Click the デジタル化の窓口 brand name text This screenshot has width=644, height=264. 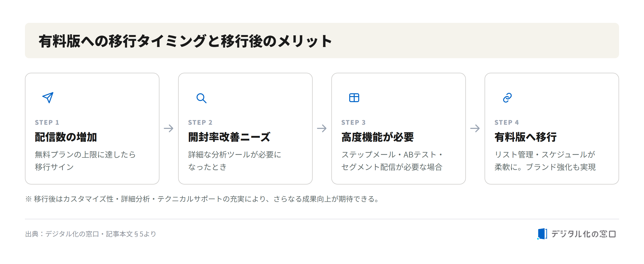point(583,234)
